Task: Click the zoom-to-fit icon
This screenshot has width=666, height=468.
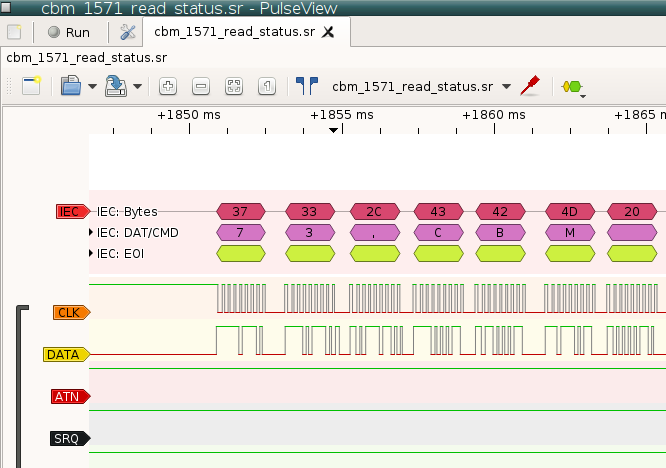Action: point(233,87)
